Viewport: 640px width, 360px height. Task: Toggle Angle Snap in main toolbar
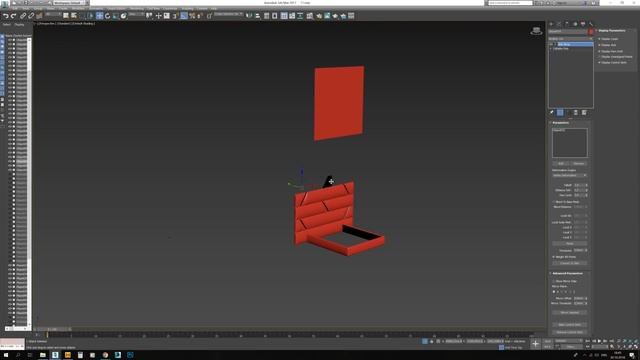tap(184, 16)
